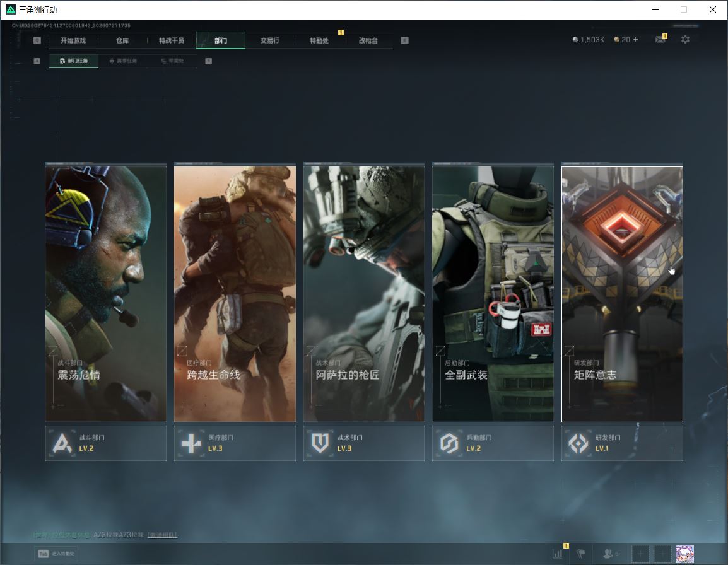Open the bar chart stats icon
The image size is (728, 565).
(557, 554)
